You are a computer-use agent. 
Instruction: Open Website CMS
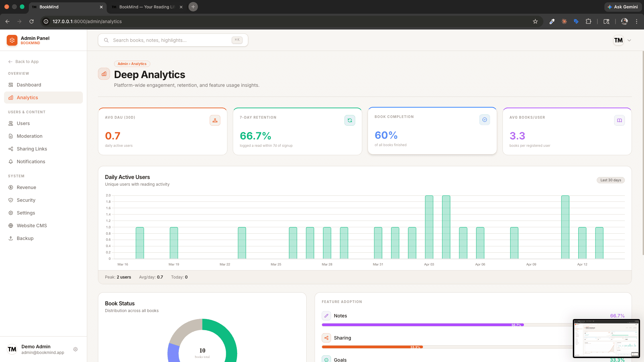point(43,226)
